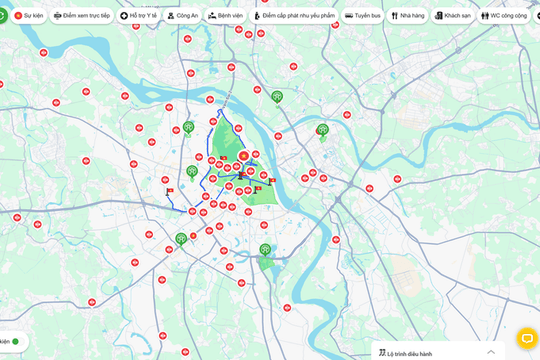Show Khách sạn on the map
The image size is (540, 360).
pos(453,16)
